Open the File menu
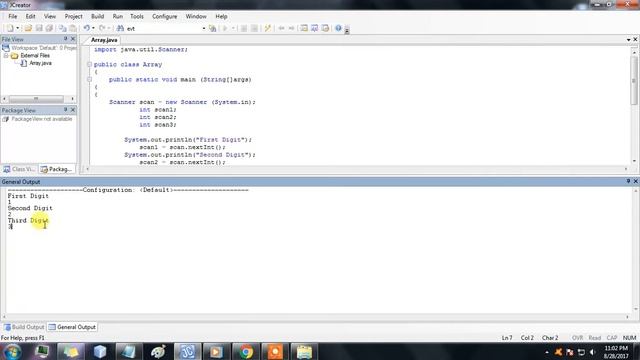The image size is (640, 360). (13, 16)
